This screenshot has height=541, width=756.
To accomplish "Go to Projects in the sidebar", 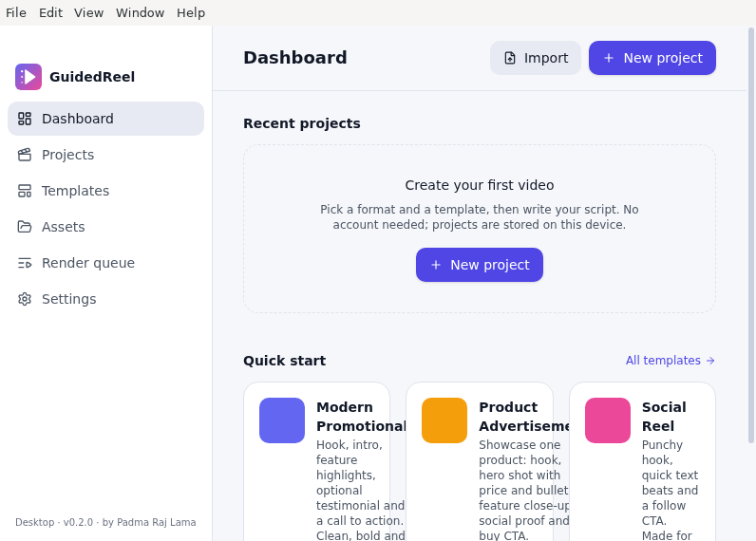I will pos(68,155).
